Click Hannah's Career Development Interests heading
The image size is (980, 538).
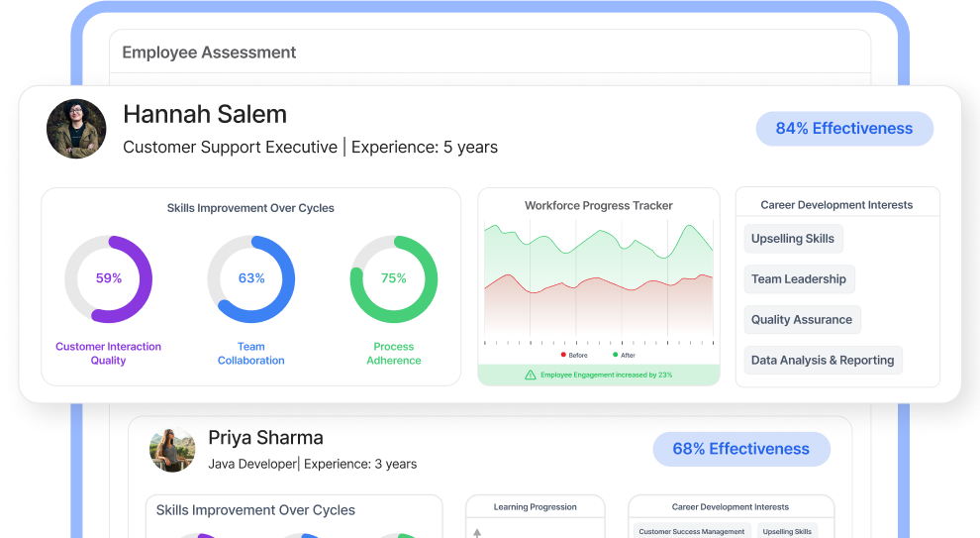(836, 204)
